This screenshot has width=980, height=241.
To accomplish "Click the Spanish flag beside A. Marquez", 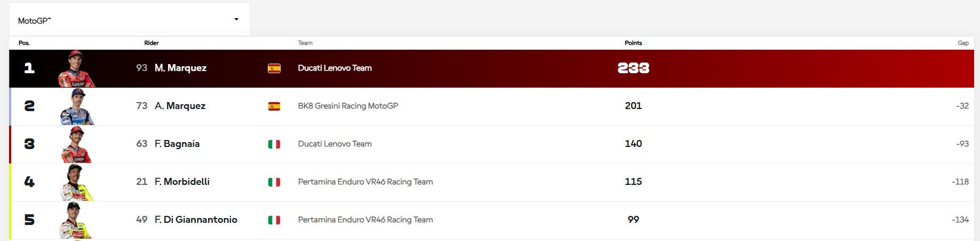I will coord(274,106).
